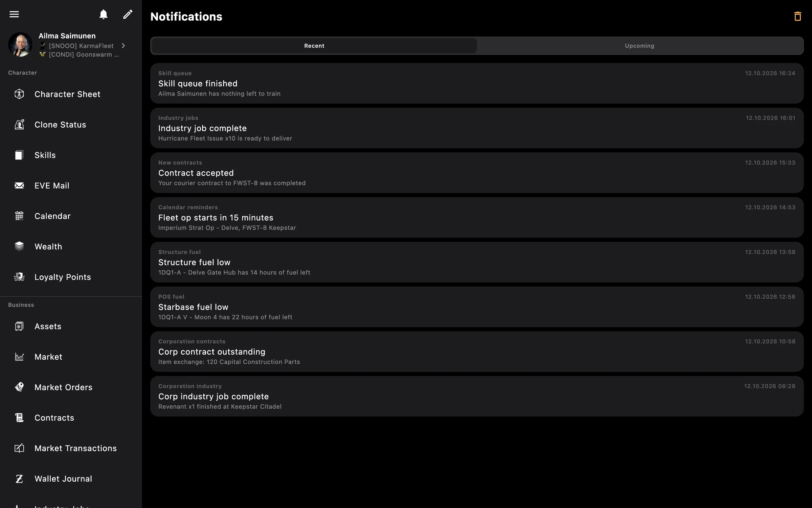Screen dimensions: 812x508
Task: Switch to the Upcoming tab
Action: [x=639, y=46]
